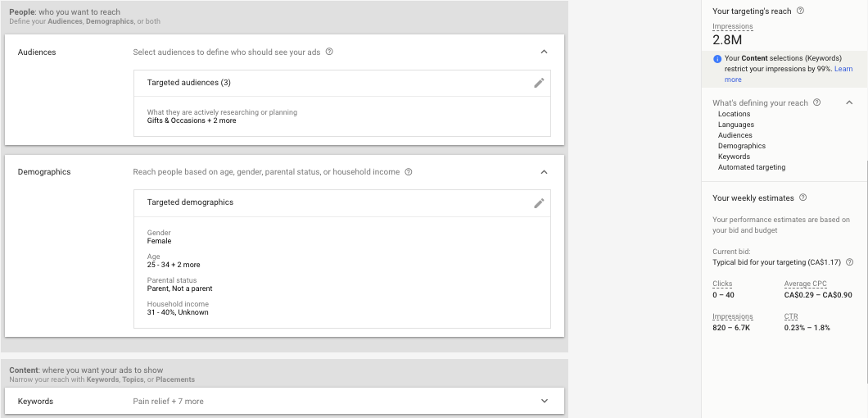Click the Clicks estimate label
This screenshot has width=868, height=418.
pos(722,284)
